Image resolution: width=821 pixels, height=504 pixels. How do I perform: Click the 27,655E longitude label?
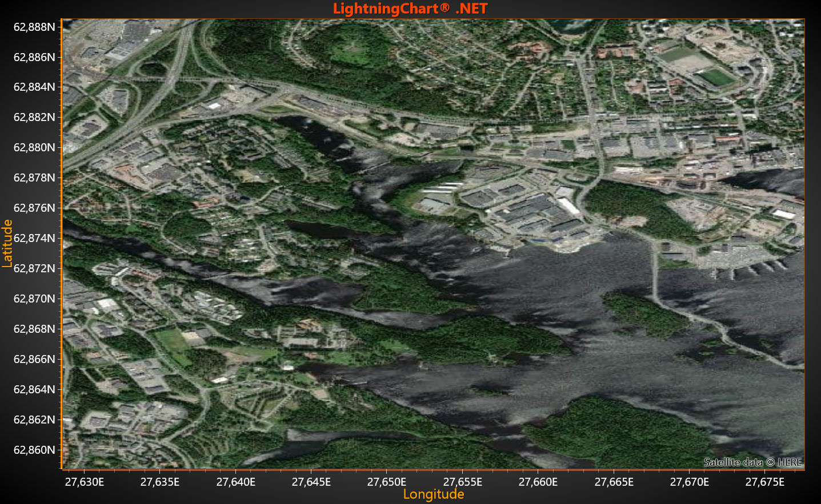tap(463, 482)
